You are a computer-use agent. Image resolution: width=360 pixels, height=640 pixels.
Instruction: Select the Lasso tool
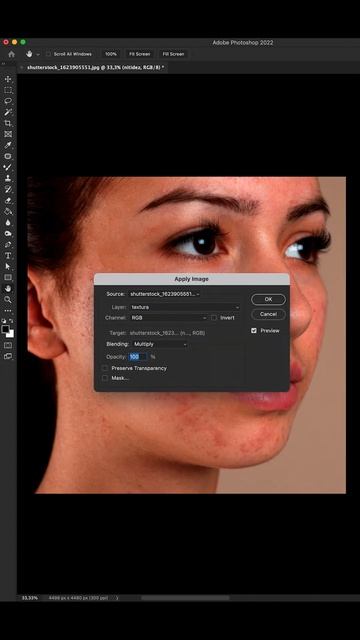(8, 101)
